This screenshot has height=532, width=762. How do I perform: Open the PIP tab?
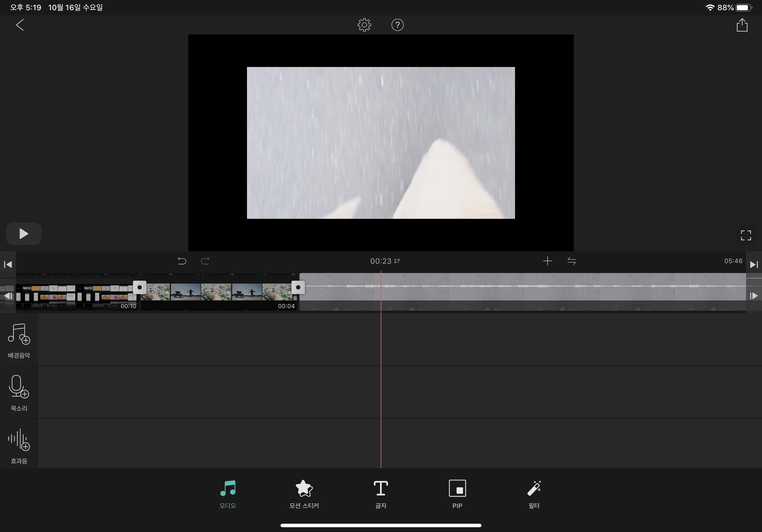tap(457, 494)
